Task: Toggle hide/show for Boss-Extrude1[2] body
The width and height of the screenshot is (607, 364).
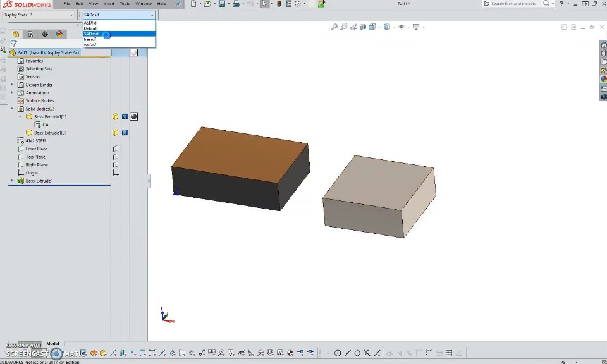Action: pyautogui.click(x=115, y=133)
